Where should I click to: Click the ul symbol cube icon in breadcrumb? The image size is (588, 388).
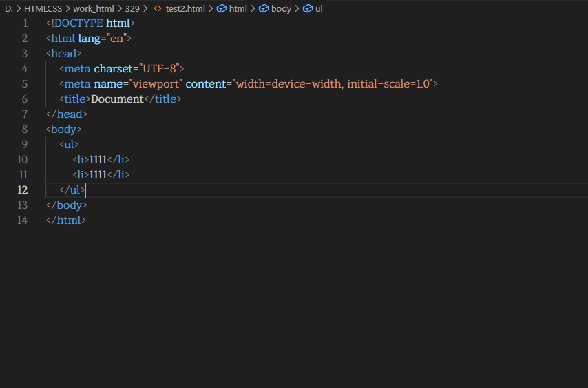pyautogui.click(x=307, y=9)
